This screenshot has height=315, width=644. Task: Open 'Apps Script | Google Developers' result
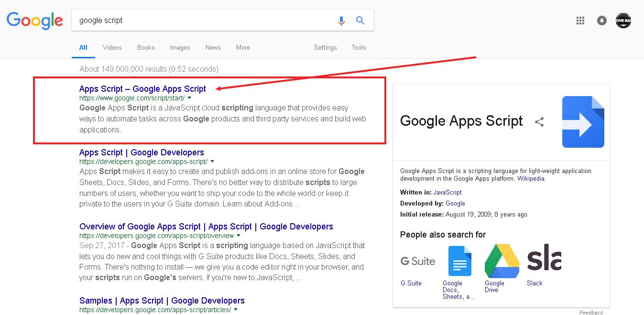(142, 152)
